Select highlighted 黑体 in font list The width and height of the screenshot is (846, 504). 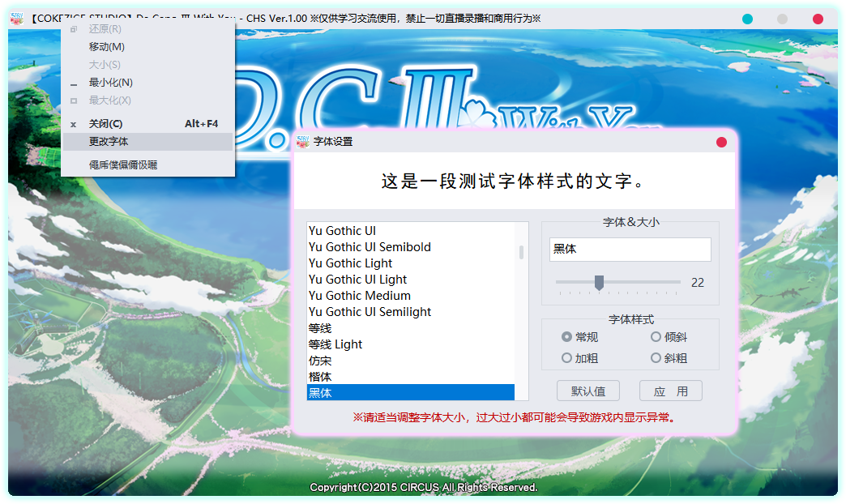point(410,392)
